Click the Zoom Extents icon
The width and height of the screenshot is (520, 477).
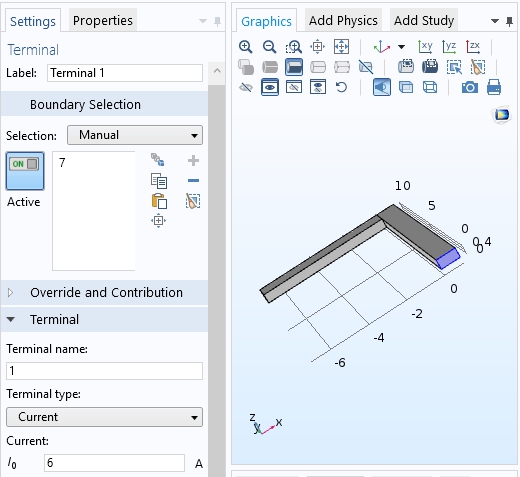(341, 47)
